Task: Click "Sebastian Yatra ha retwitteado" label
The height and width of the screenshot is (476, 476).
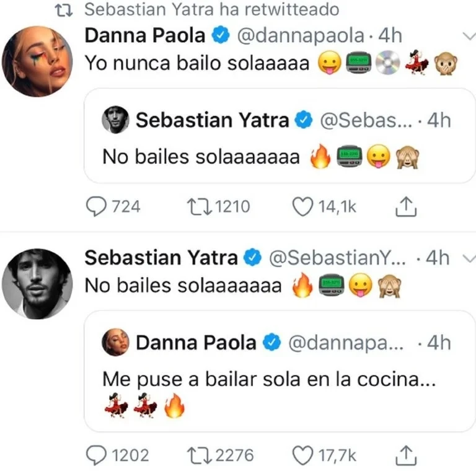Action: pos(211,9)
